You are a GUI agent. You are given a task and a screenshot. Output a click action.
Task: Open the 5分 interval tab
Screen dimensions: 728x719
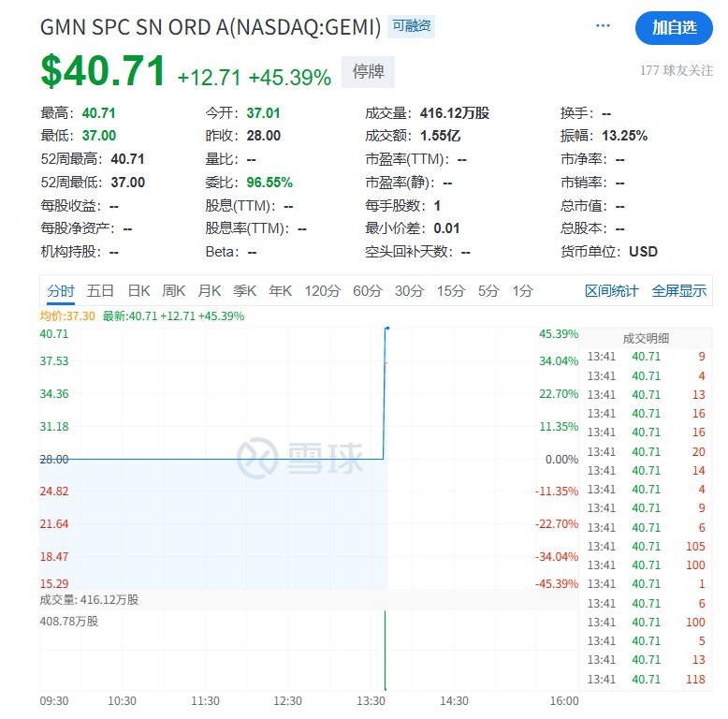(x=488, y=291)
